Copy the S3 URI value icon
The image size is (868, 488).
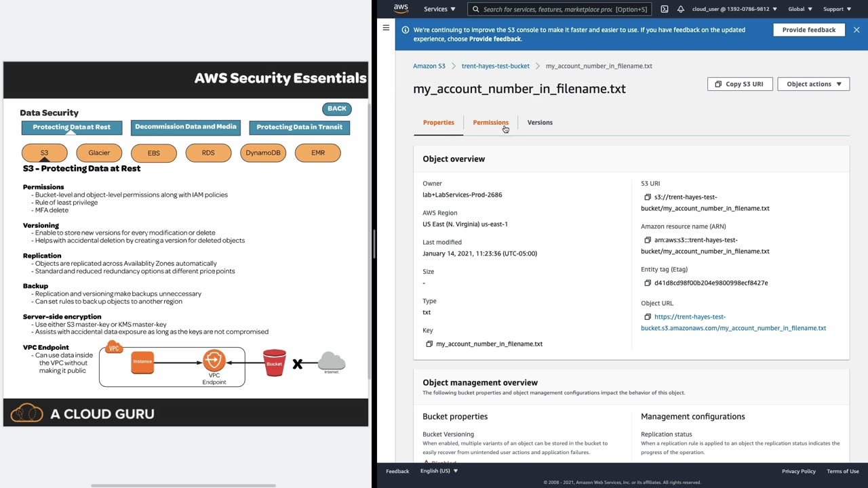pos(648,197)
